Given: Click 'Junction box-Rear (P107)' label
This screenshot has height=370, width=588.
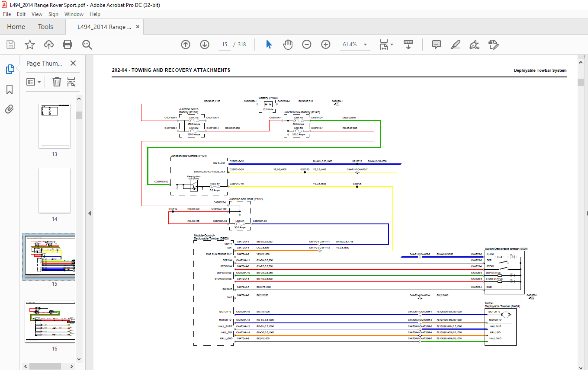Looking at the screenshot, I should click(x=246, y=199).
